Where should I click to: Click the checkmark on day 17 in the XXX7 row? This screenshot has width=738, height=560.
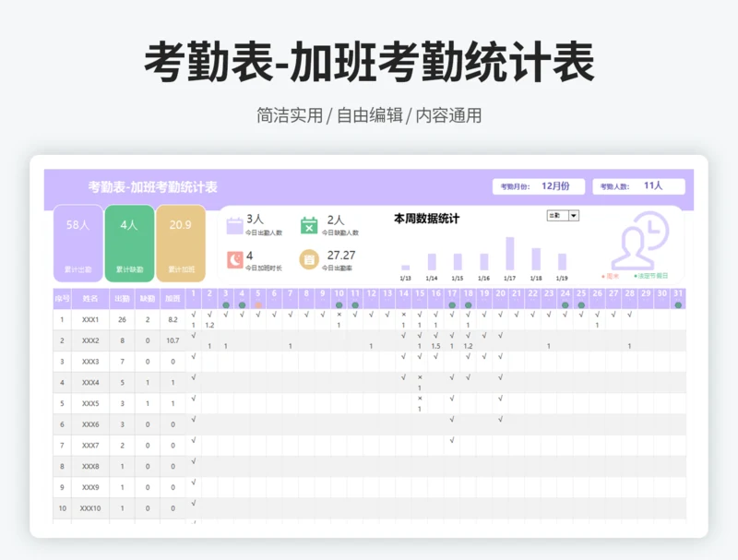tap(452, 440)
